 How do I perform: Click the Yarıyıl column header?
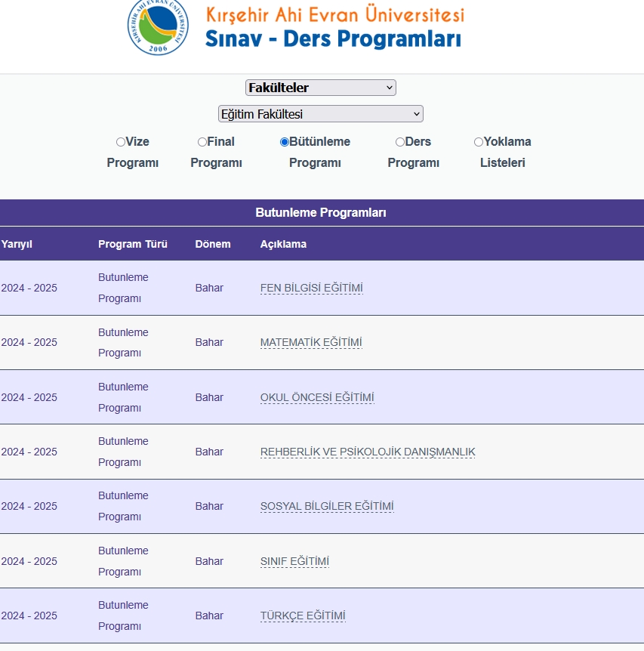point(17,244)
